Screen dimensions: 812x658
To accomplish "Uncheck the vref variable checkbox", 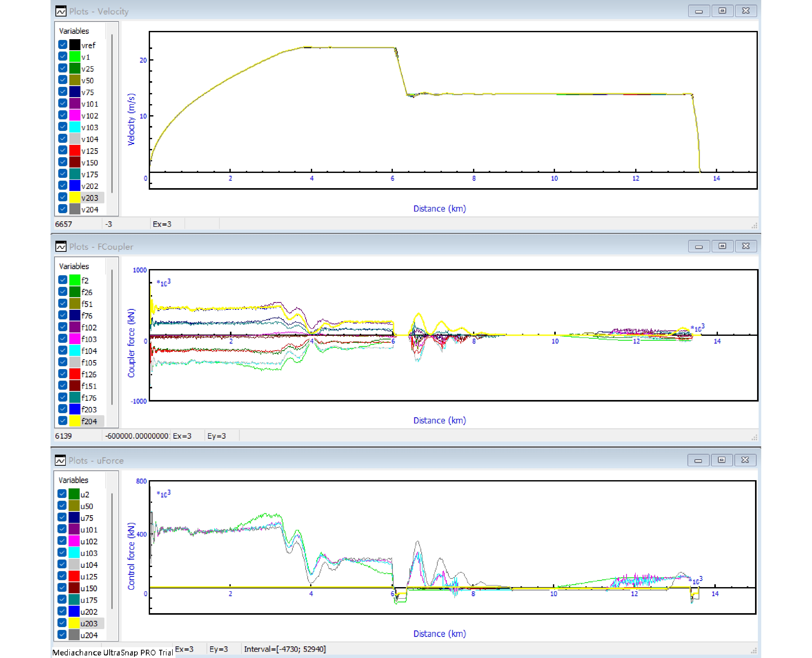I will [63, 45].
